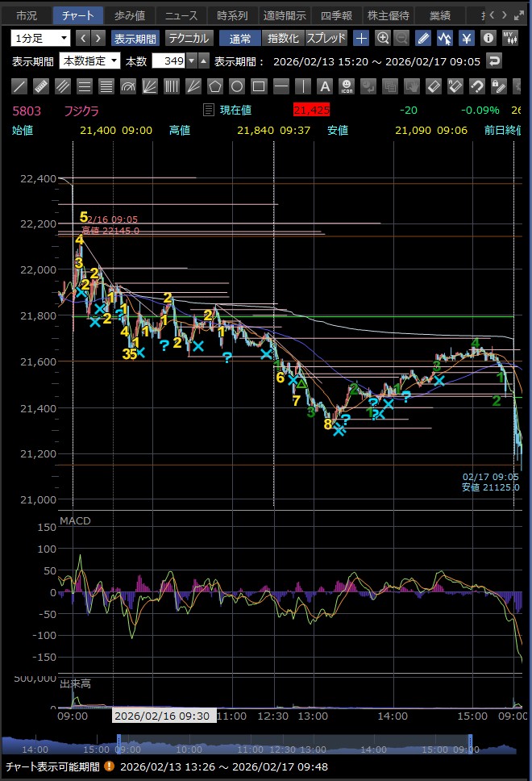The height and width of the screenshot is (781, 532).
Task: Select the text annotation tool
Action: (324, 86)
